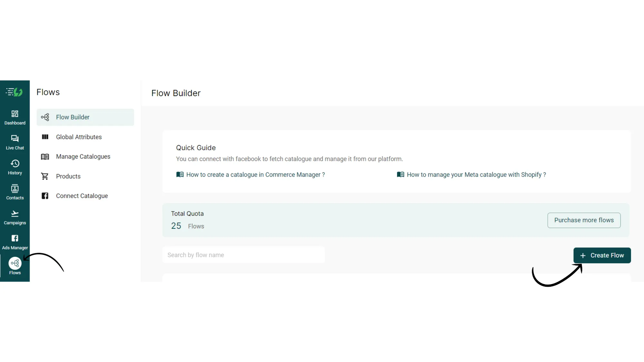Image resolution: width=644 pixels, height=362 pixels.
Task: Open the Dashboard from the sidebar
Action: (x=15, y=116)
